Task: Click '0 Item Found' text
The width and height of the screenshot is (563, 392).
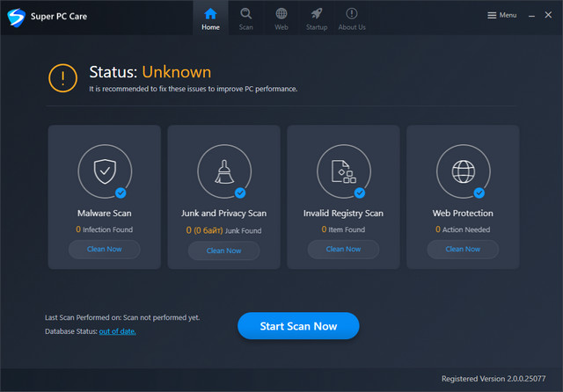Action: point(343,229)
